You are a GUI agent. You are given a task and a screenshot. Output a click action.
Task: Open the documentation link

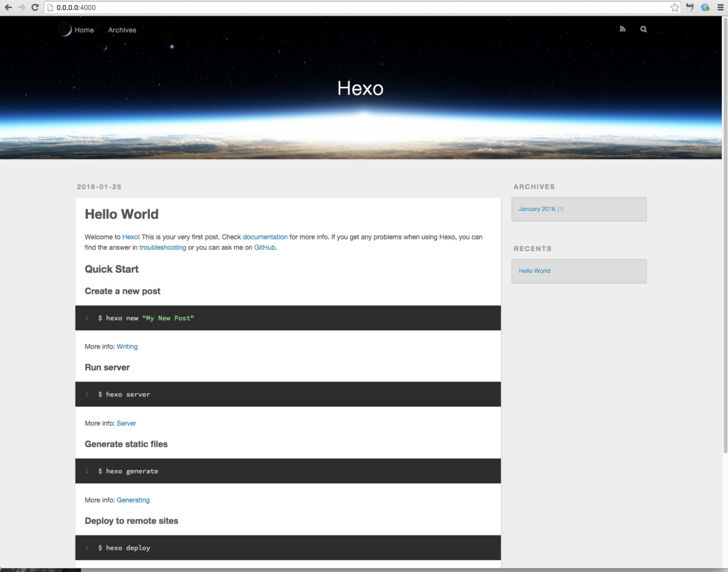click(265, 237)
